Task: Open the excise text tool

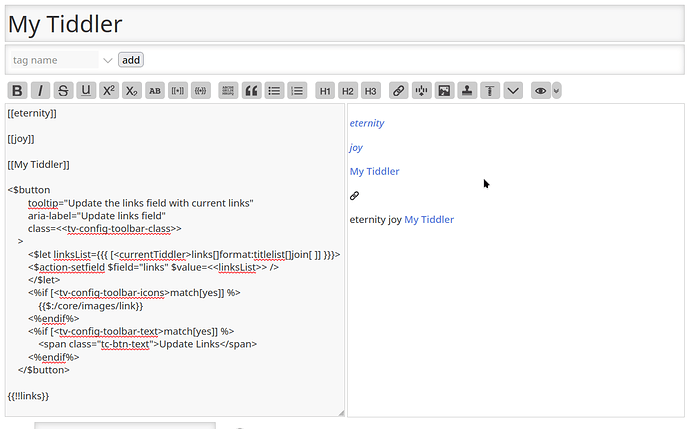Action: (x=421, y=91)
